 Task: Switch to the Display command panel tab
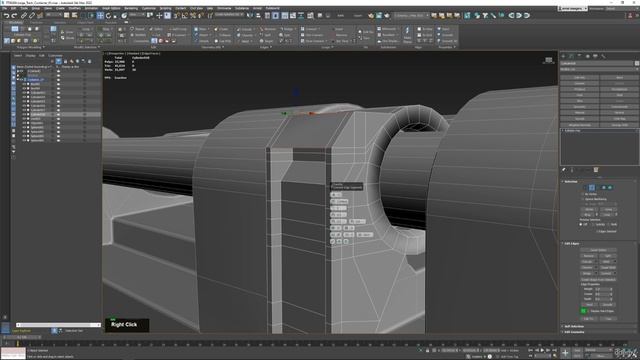point(596,56)
